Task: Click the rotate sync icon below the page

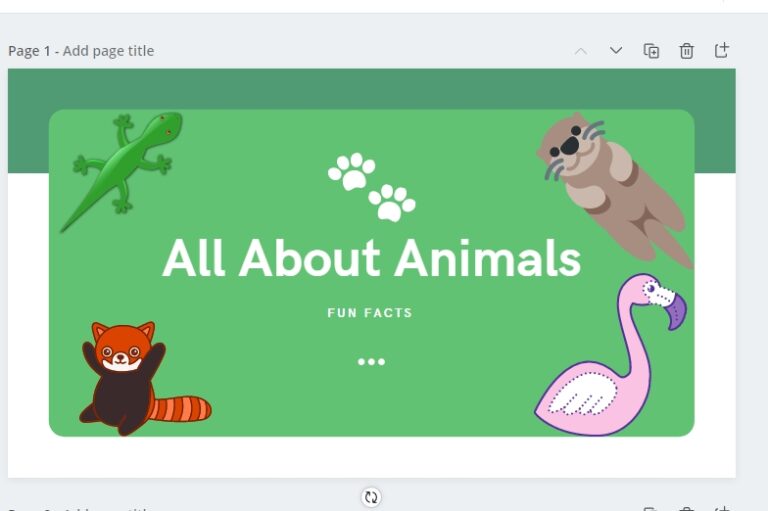Action: pyautogui.click(x=371, y=497)
